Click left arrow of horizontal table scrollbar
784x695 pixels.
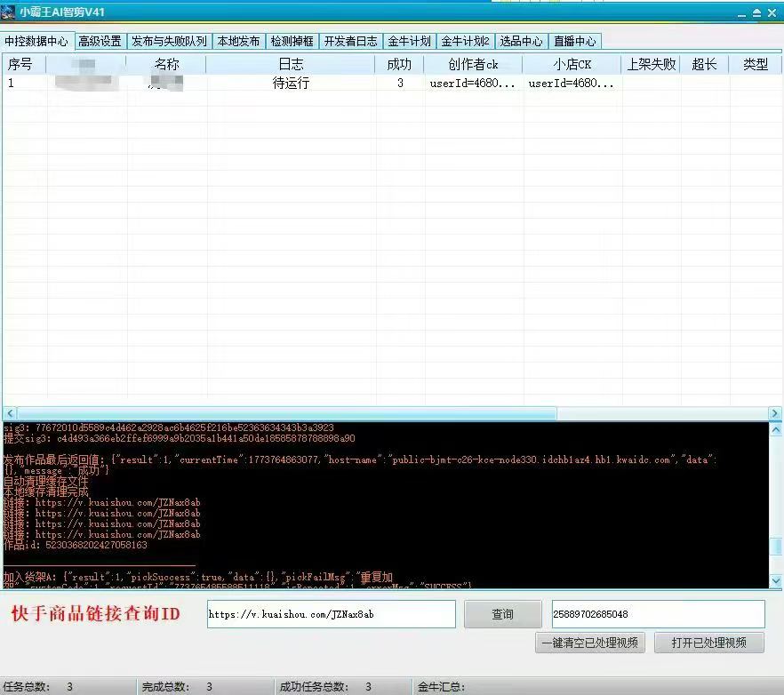(9, 413)
